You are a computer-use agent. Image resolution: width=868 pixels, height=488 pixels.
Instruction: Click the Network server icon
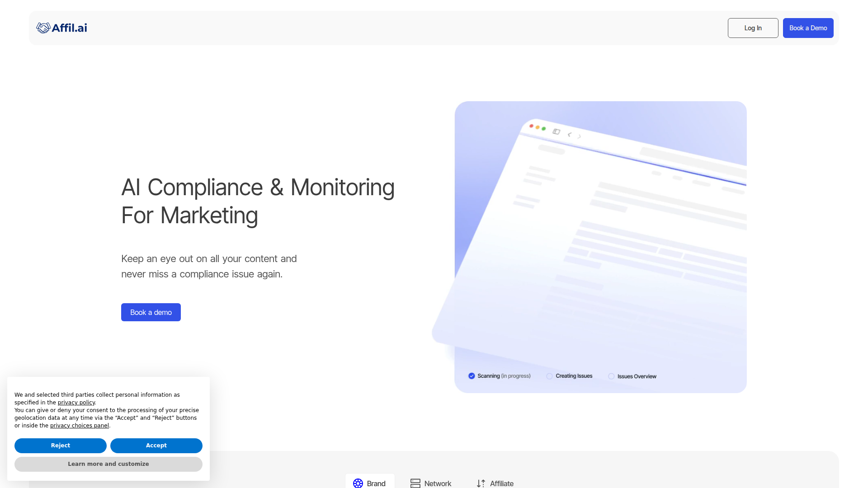(x=415, y=483)
